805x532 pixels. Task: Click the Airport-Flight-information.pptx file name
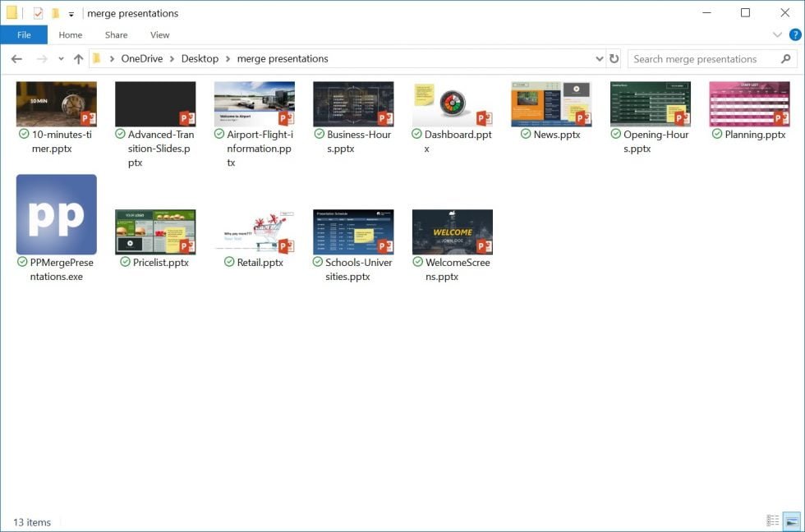(260, 149)
